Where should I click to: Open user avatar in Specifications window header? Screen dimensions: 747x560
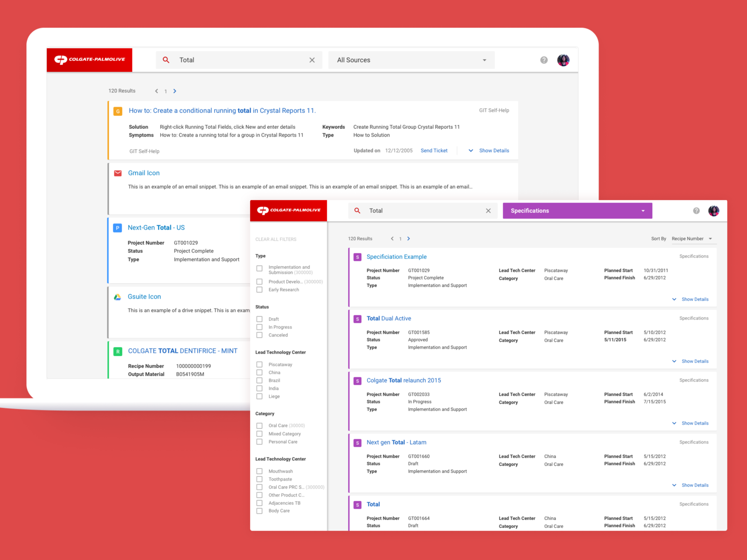point(714,211)
